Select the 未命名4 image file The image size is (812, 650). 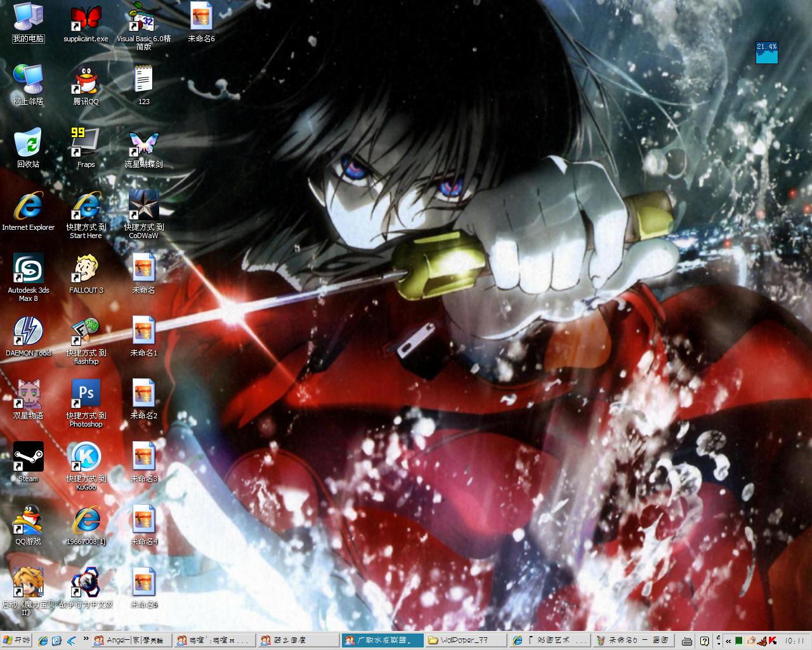coord(144,525)
